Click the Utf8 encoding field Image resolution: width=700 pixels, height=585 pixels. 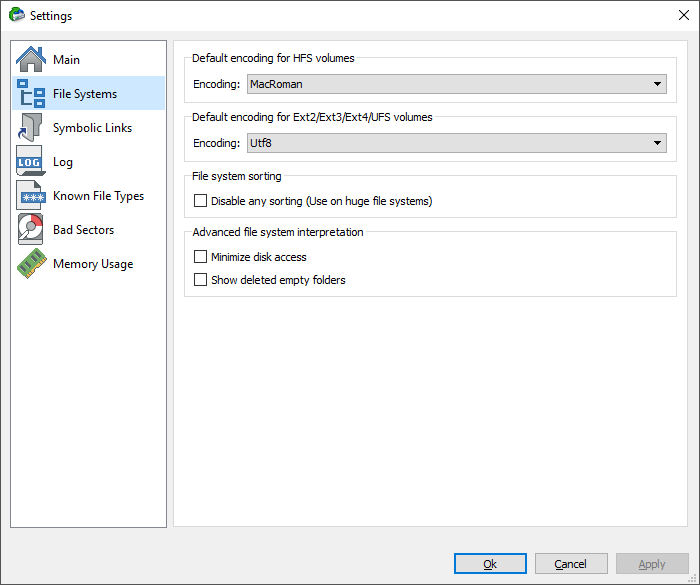pos(457,143)
